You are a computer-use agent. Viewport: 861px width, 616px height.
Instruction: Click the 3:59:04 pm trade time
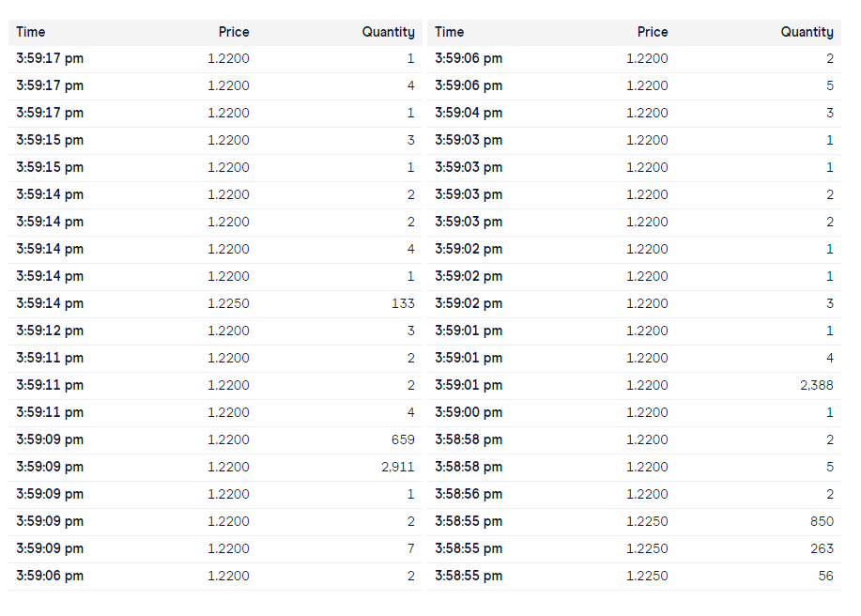(x=469, y=113)
